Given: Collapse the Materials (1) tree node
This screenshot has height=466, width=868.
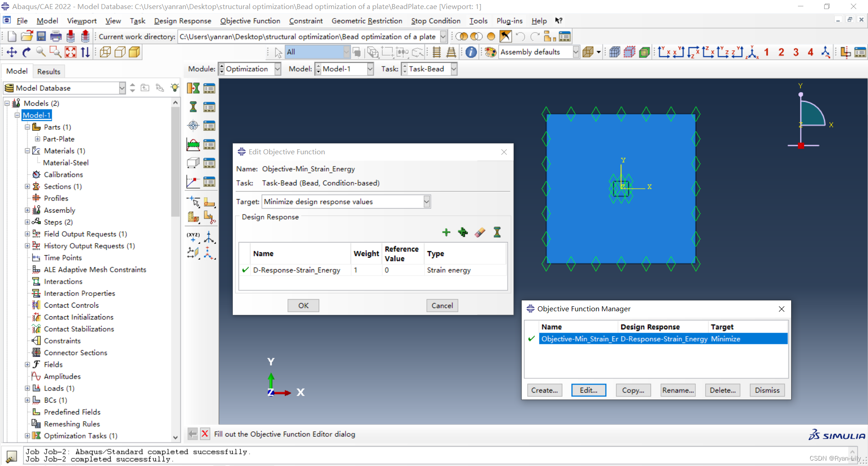Looking at the screenshot, I should (27, 151).
